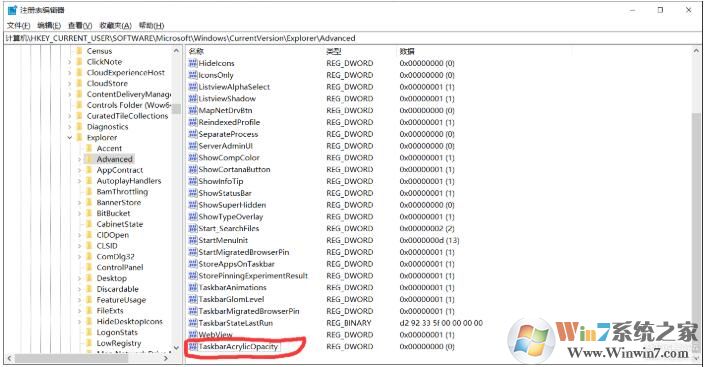
Task: Select the icon of ListviewShadow value
Action: pyautogui.click(x=193, y=98)
